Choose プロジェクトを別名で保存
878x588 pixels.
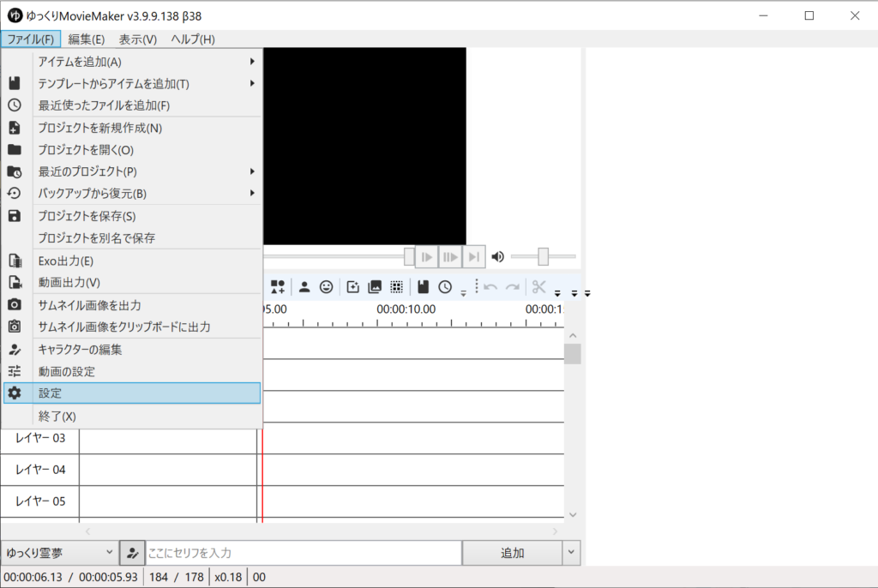click(132, 238)
